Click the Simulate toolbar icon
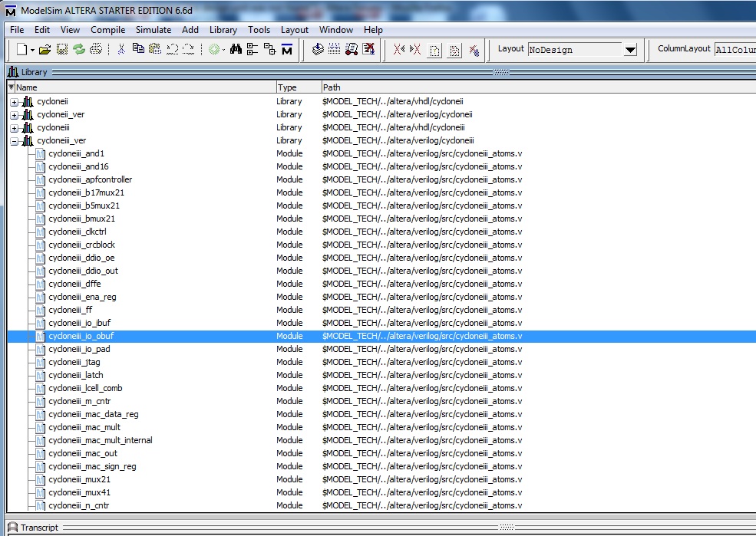The width and height of the screenshot is (756, 536). pyautogui.click(x=352, y=49)
